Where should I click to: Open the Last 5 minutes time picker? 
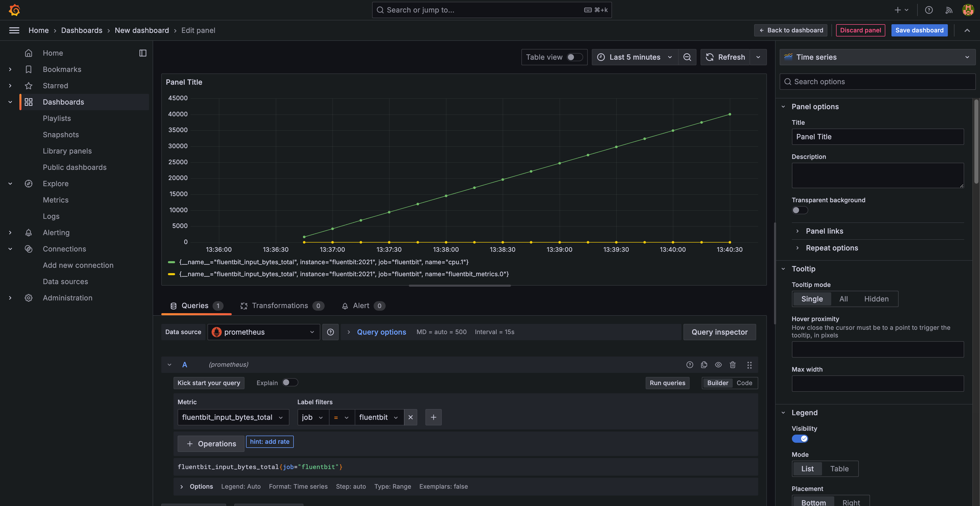point(634,57)
